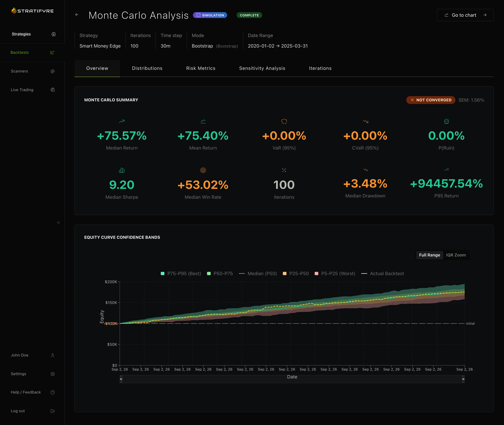Switch chart to IQR Zoom view
This screenshot has width=504, height=425.
[x=456, y=255]
